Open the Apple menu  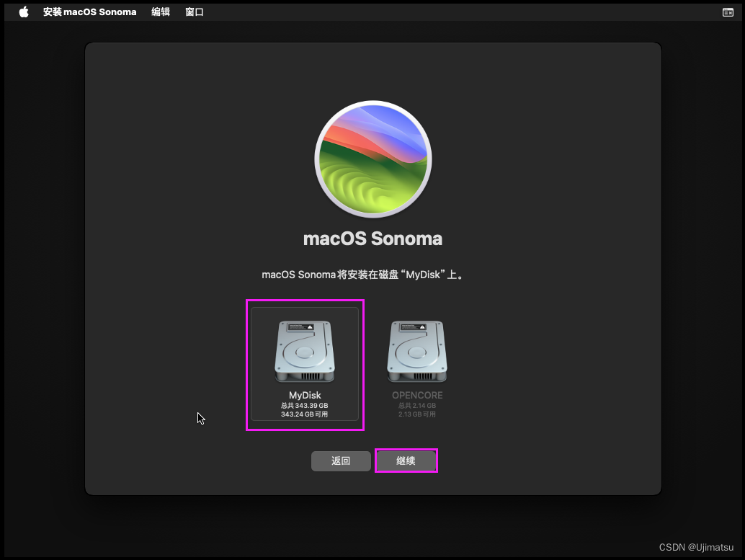point(24,12)
